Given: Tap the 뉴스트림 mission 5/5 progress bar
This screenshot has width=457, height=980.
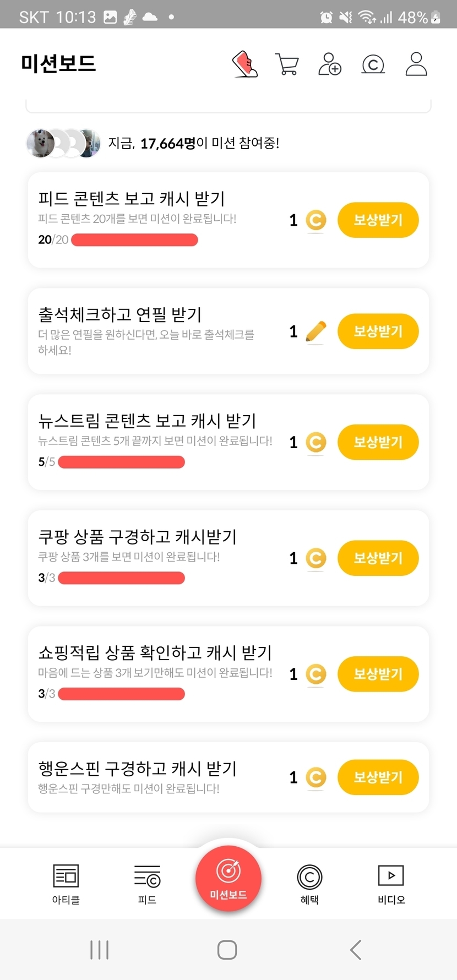Looking at the screenshot, I should (121, 462).
